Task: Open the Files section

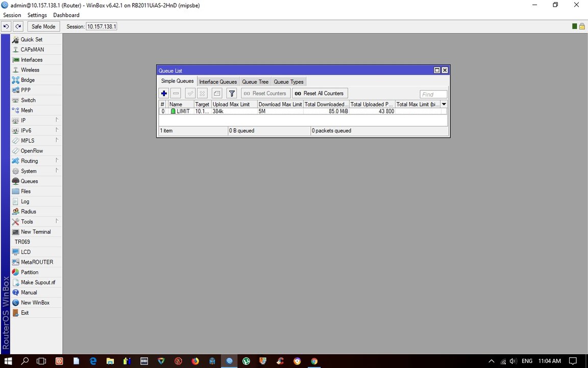Action: 36,192
